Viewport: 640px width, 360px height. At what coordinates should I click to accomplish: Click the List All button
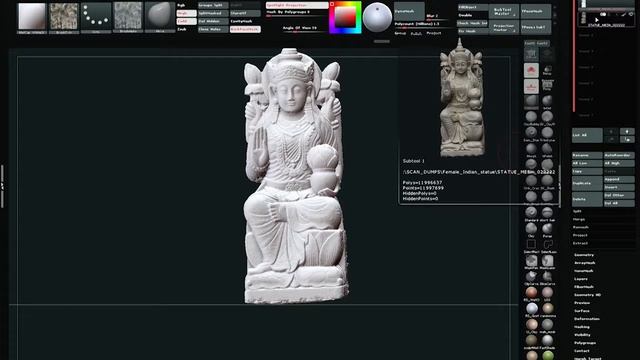pyautogui.click(x=587, y=135)
